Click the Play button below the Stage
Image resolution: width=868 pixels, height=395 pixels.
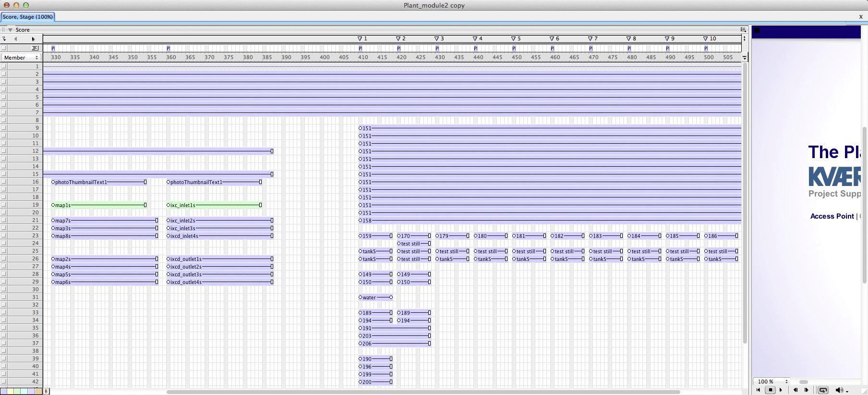(781, 390)
